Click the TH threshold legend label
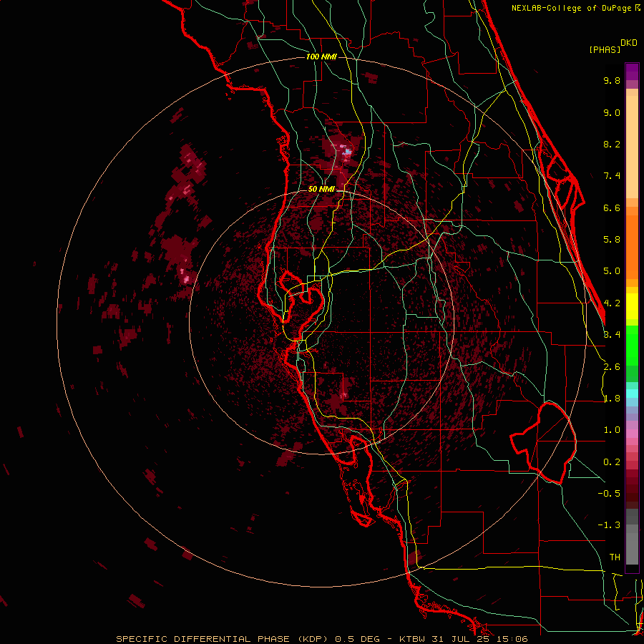This screenshot has width=644, height=644. click(x=615, y=557)
